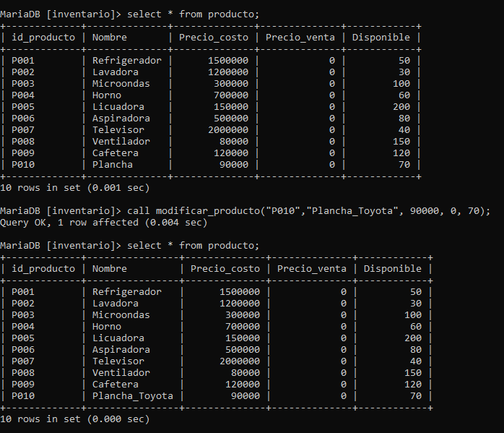Viewport: 504px width, 433px height.
Task: Click the Precio_venta header of first table
Action: [300, 38]
